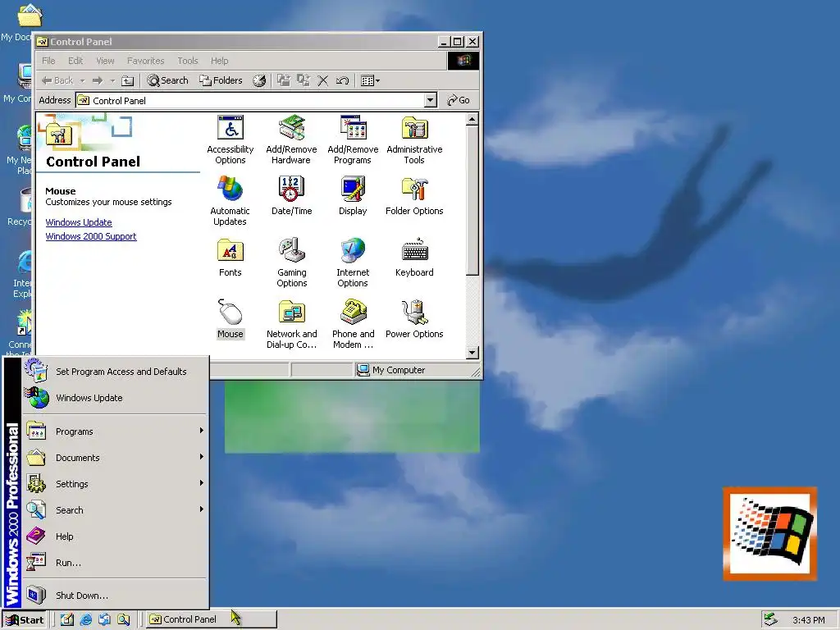The image size is (840, 630).
Task: Click the Undo toolbar icon
Action: pyautogui.click(x=342, y=81)
